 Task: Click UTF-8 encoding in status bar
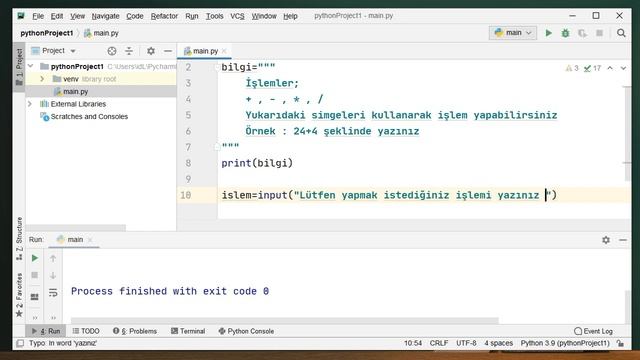(466, 343)
